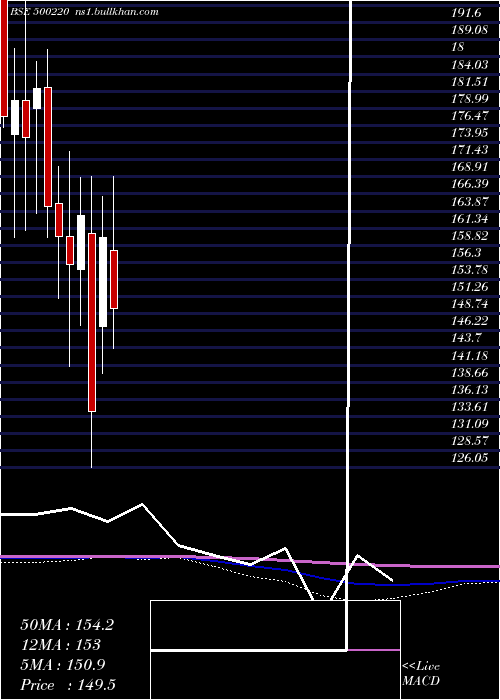Click the 156.3 price axis label

(467, 253)
